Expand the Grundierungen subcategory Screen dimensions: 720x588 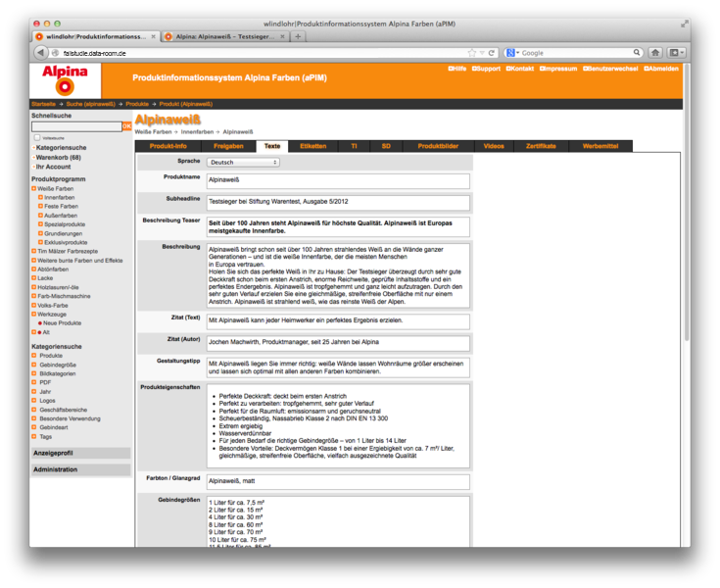click(x=40, y=233)
